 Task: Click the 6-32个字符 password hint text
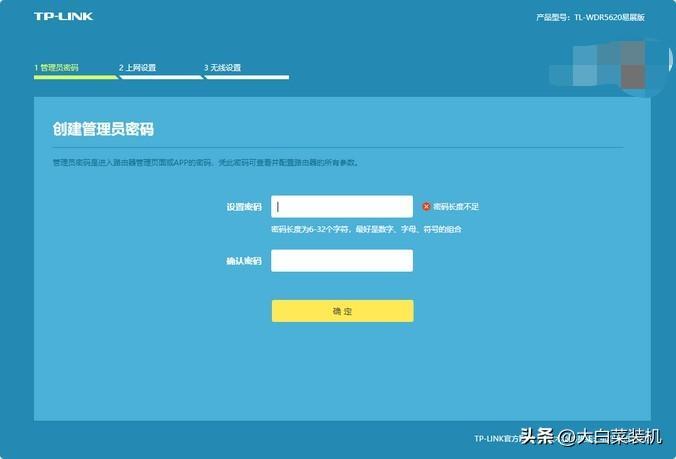coord(366,229)
